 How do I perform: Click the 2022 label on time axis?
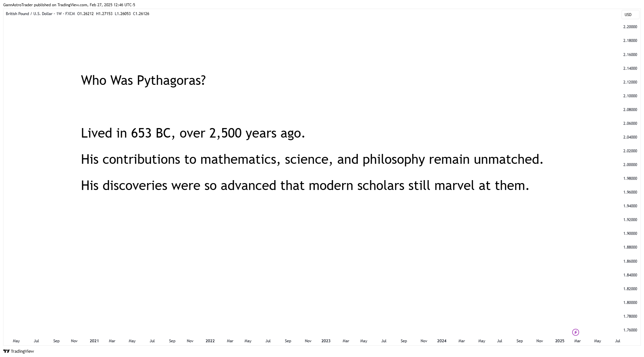[x=210, y=341]
